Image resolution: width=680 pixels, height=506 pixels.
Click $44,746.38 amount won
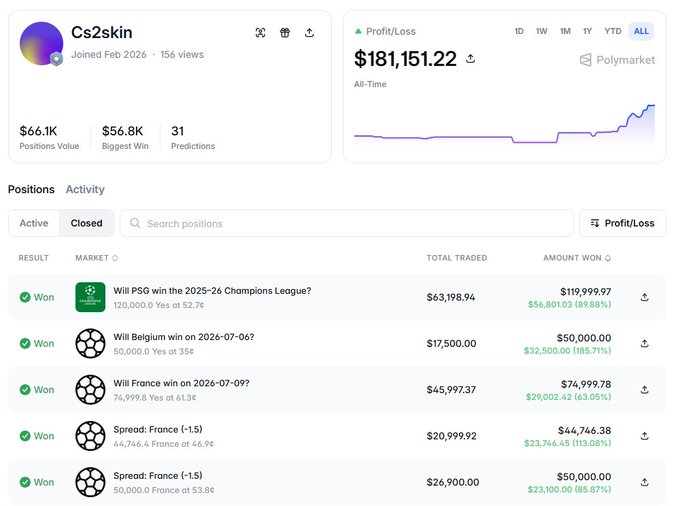click(584, 431)
